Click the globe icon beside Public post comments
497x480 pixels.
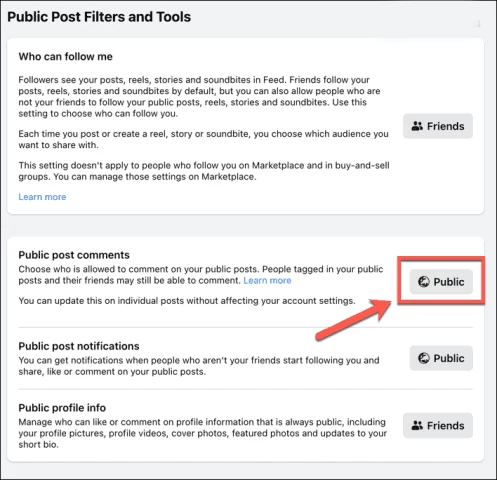tap(424, 282)
